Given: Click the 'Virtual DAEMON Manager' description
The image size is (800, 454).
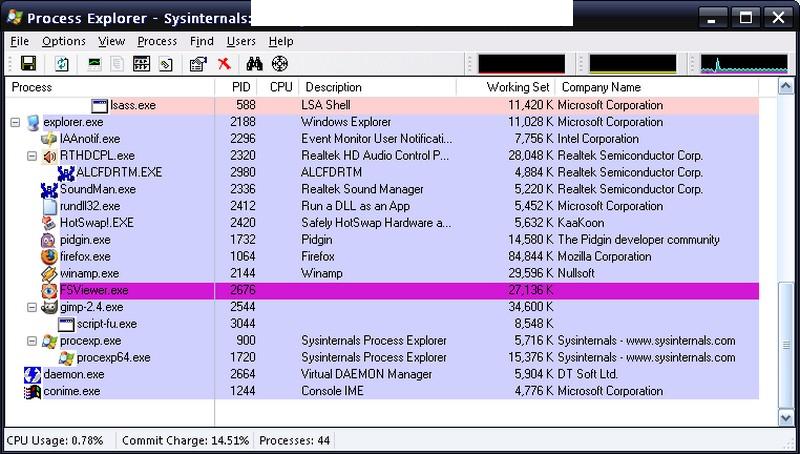Looking at the screenshot, I should point(366,375).
